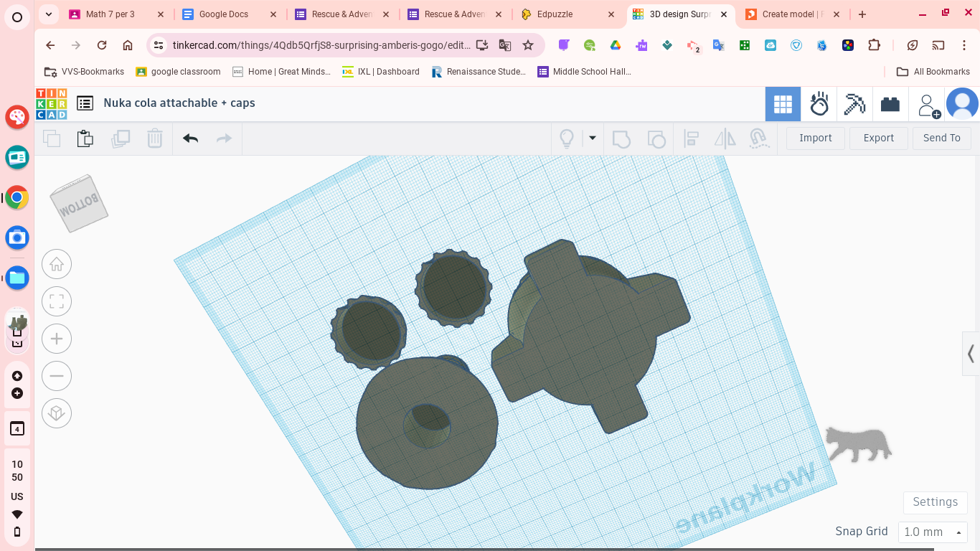Click the Export button

(x=879, y=138)
